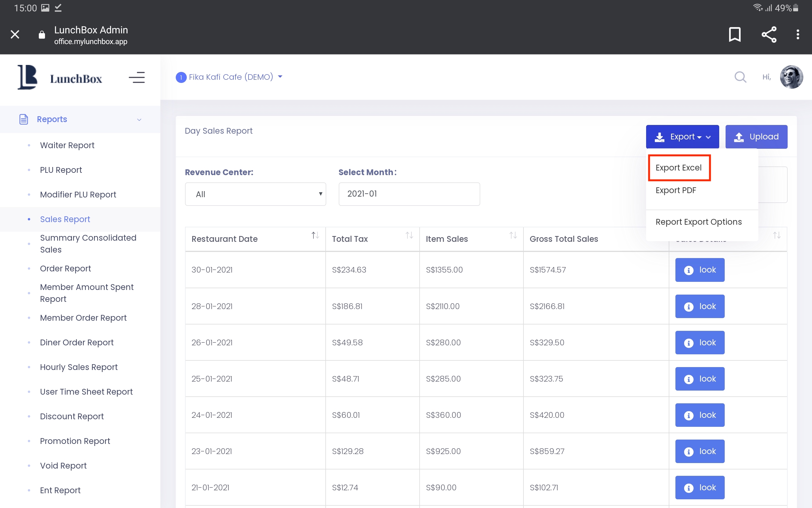The width and height of the screenshot is (812, 508).
Task: Click the Upload button
Action: tap(756, 137)
